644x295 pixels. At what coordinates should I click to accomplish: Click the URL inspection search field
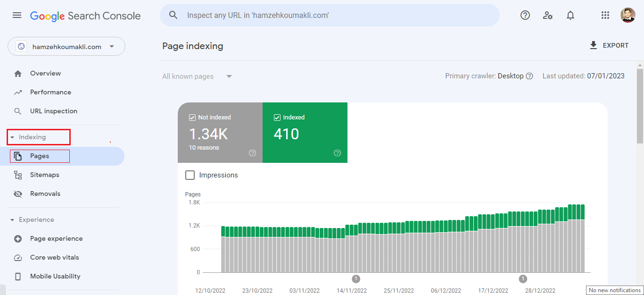[x=330, y=15]
